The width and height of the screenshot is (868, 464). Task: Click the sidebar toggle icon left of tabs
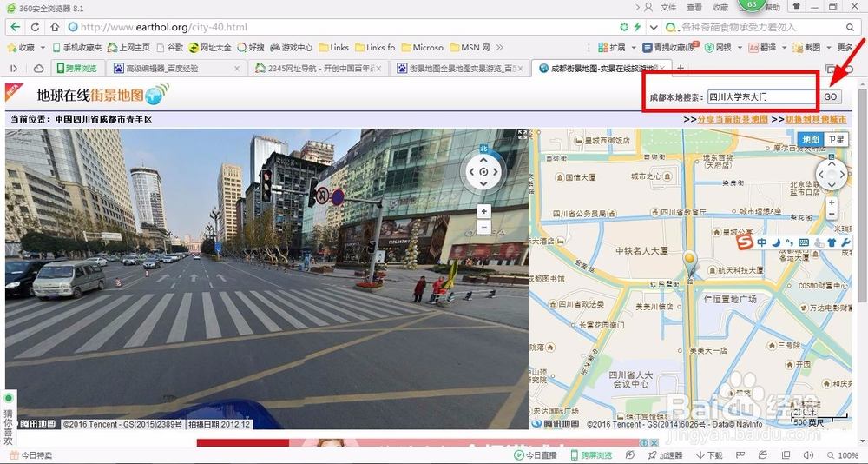14,68
